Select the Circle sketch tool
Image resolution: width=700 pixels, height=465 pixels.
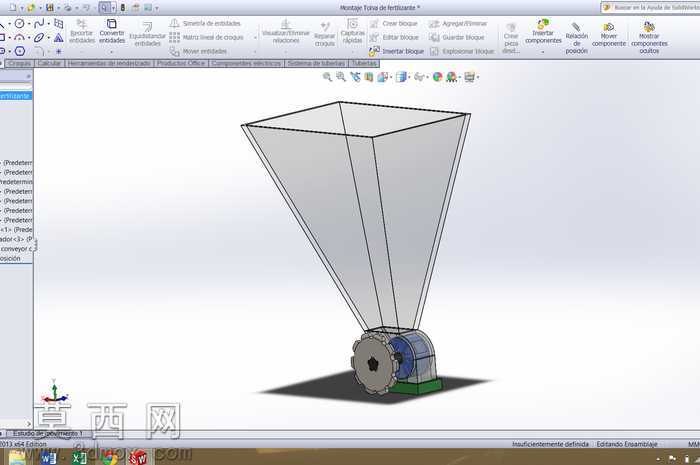coord(20,23)
